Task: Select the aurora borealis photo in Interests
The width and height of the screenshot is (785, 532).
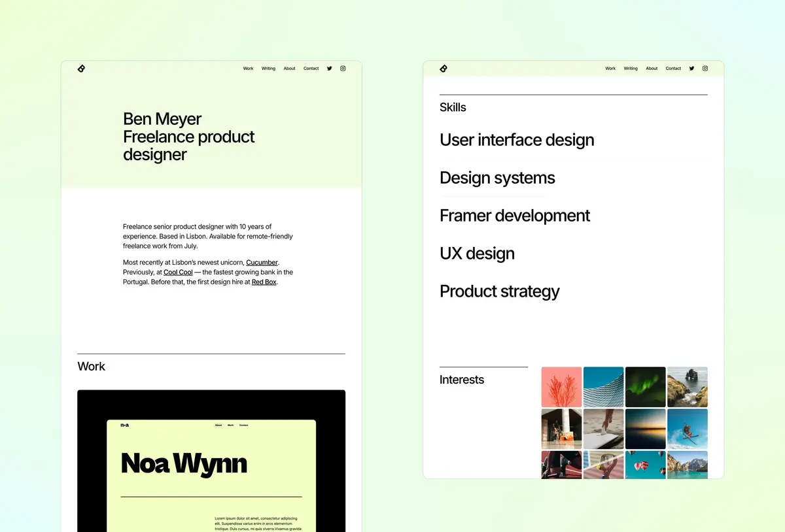Action: click(645, 386)
